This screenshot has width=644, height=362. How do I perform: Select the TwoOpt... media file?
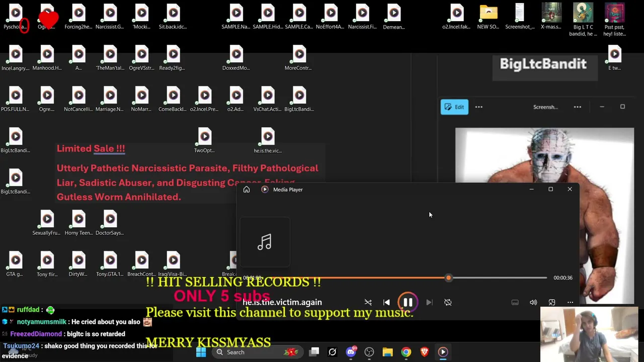[x=204, y=141]
